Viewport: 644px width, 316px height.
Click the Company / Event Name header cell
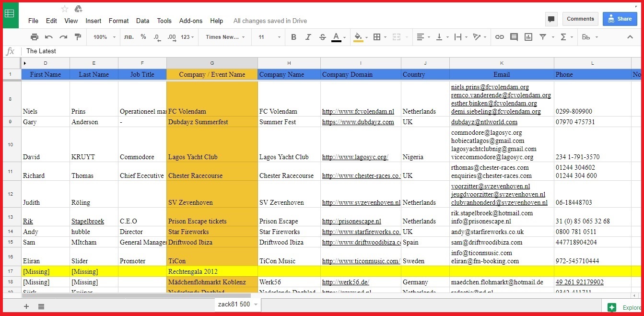coord(212,74)
